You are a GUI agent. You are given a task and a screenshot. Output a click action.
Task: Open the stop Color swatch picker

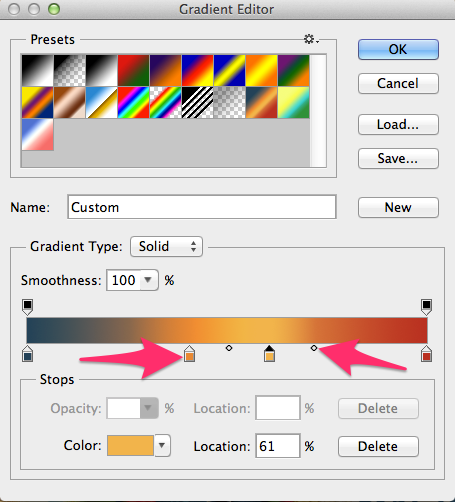pyautogui.click(x=130, y=445)
